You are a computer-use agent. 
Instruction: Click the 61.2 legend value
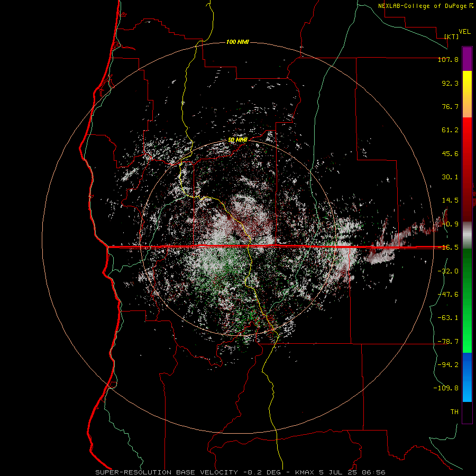(x=450, y=130)
